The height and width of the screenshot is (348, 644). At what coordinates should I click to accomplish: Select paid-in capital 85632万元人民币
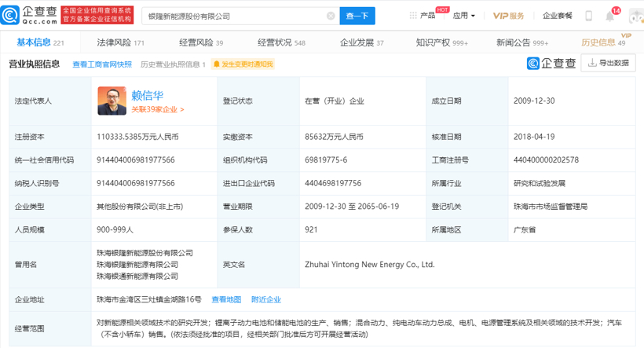click(334, 137)
